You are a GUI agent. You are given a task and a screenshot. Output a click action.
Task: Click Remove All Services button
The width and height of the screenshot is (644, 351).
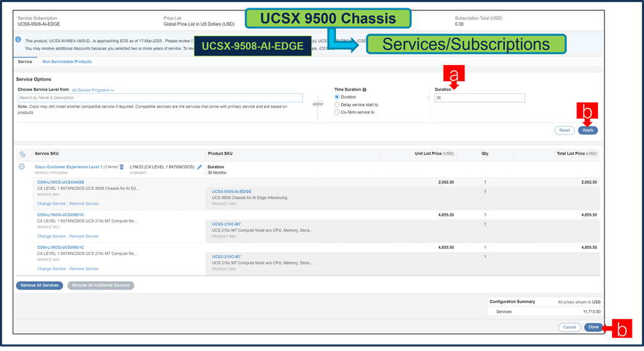40,285
